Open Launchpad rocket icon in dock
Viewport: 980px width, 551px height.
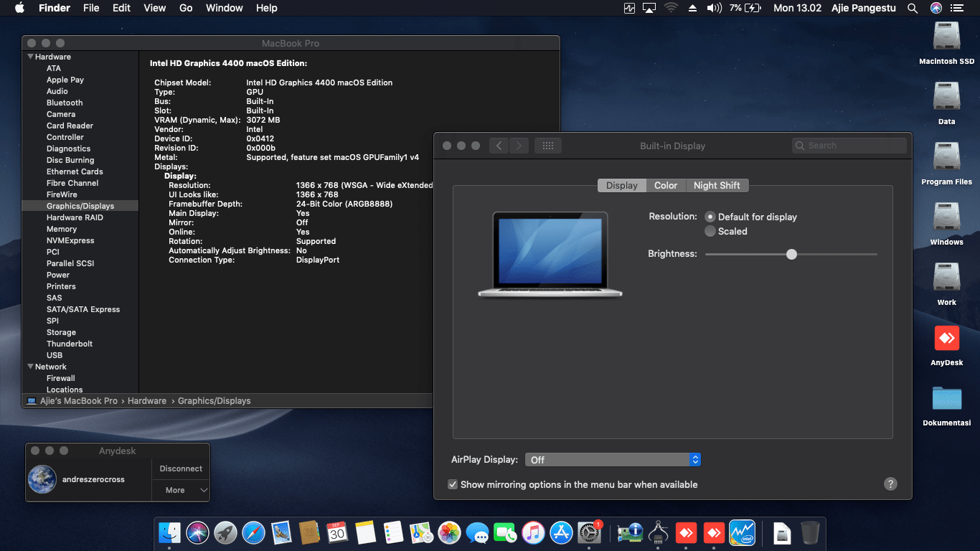coord(225,532)
